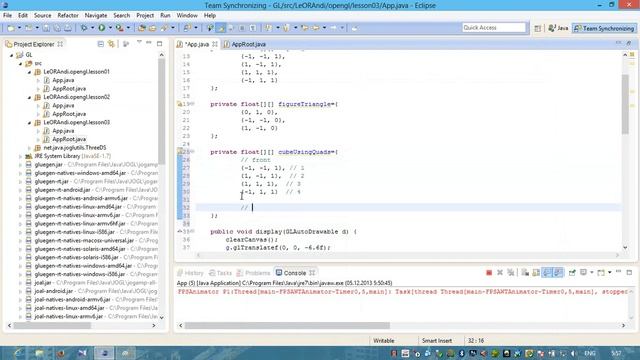Toggle Mark Occurrences highlighted toolbar button
Viewport: 640px width, 360px height.
click(220, 28)
